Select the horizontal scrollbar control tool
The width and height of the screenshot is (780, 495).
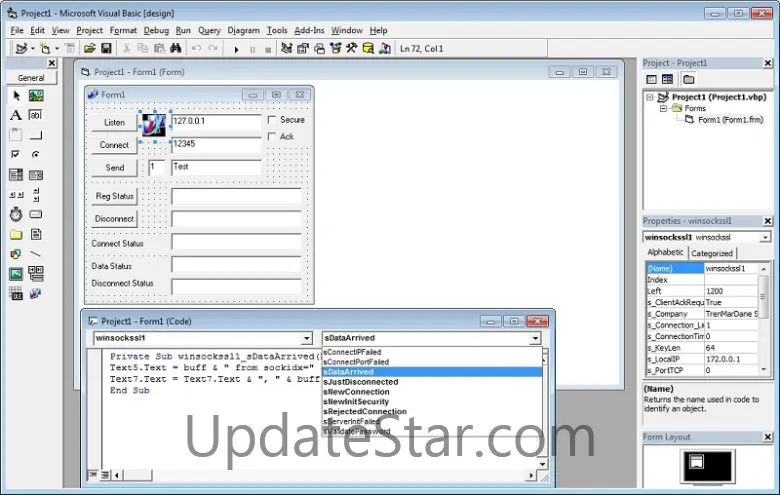tap(16, 195)
